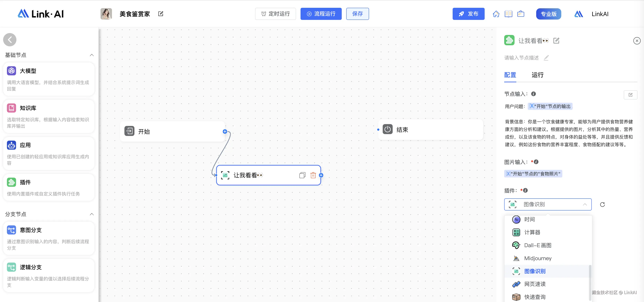Click edit icon next to 美食鉴赏家
Image resolution: width=644 pixels, height=302 pixels.
[161, 14]
